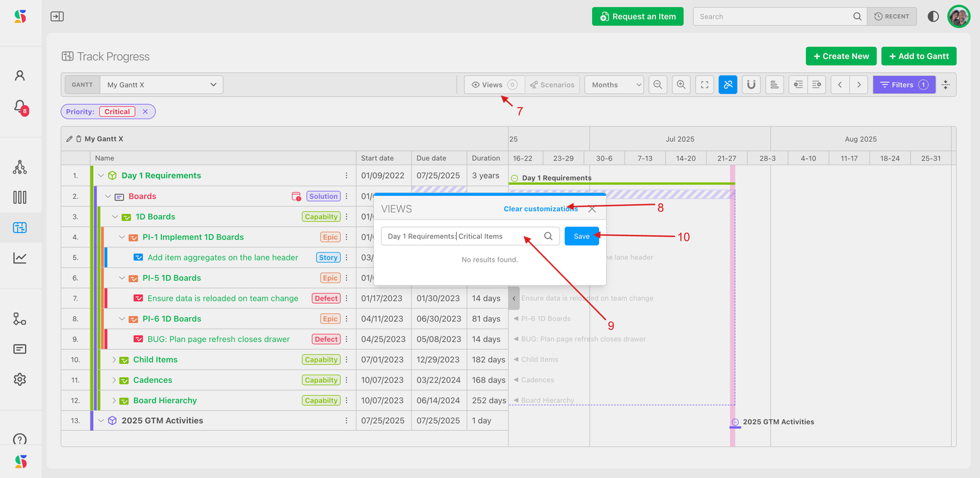Image resolution: width=980 pixels, height=478 pixels.
Task: Click the zoom out magnifier icon
Action: click(x=658, y=85)
